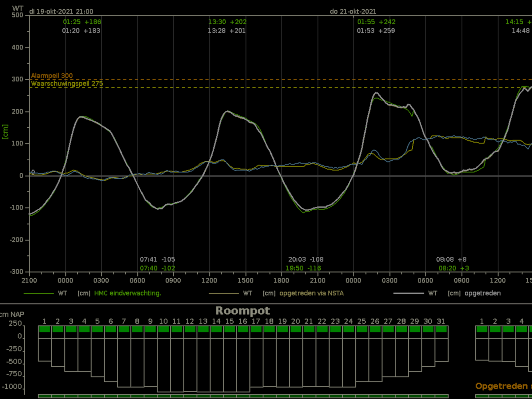Click the green HMC eindverwachting legend line
Viewport: 532px width, 399px height.
click(39, 293)
